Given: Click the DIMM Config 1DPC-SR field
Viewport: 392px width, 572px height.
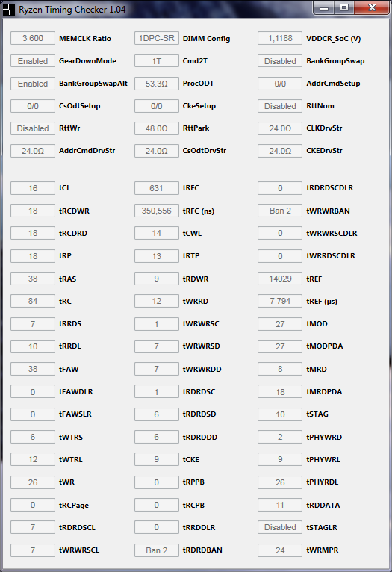Looking at the screenshot, I should click(157, 38).
